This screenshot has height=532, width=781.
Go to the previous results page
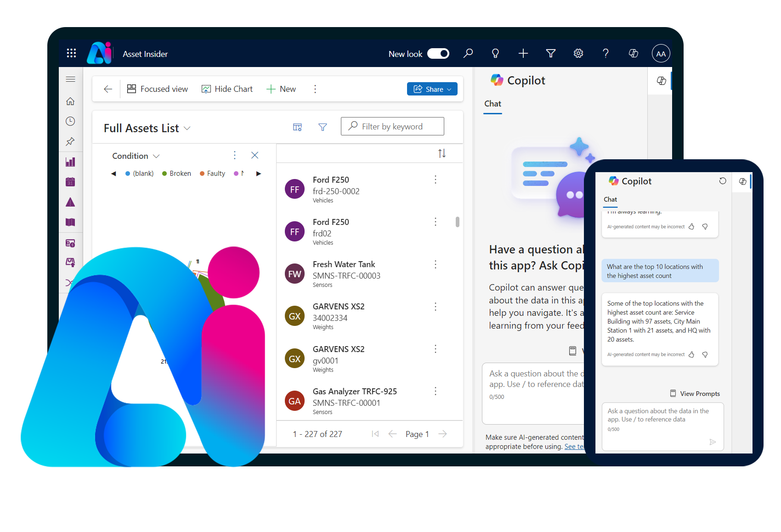[392, 434]
